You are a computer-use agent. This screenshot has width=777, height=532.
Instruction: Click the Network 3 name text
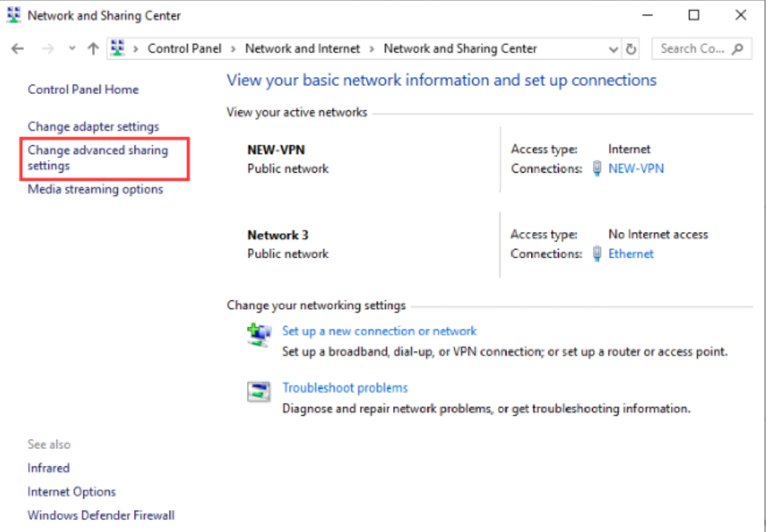pyautogui.click(x=278, y=235)
